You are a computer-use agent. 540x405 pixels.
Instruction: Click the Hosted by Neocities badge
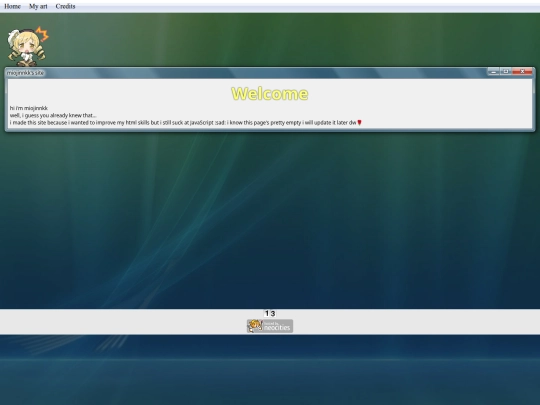(x=270, y=326)
